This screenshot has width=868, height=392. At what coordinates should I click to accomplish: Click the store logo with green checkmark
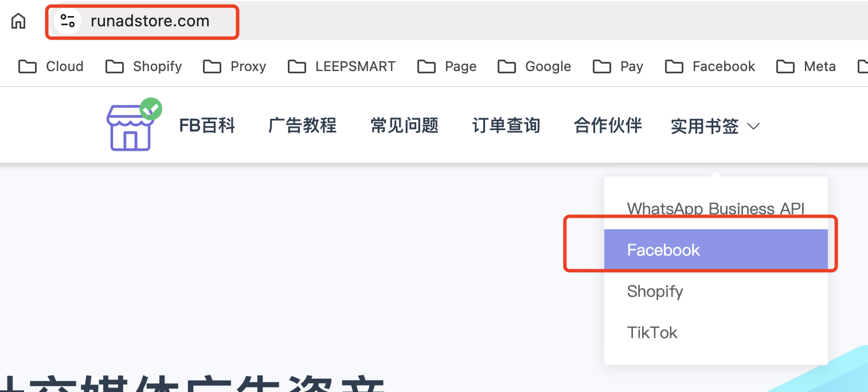point(134,125)
